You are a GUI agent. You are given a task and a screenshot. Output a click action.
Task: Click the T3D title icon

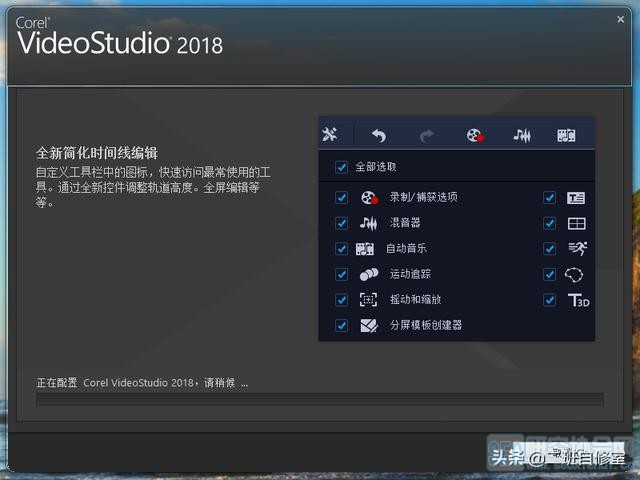[x=579, y=300]
